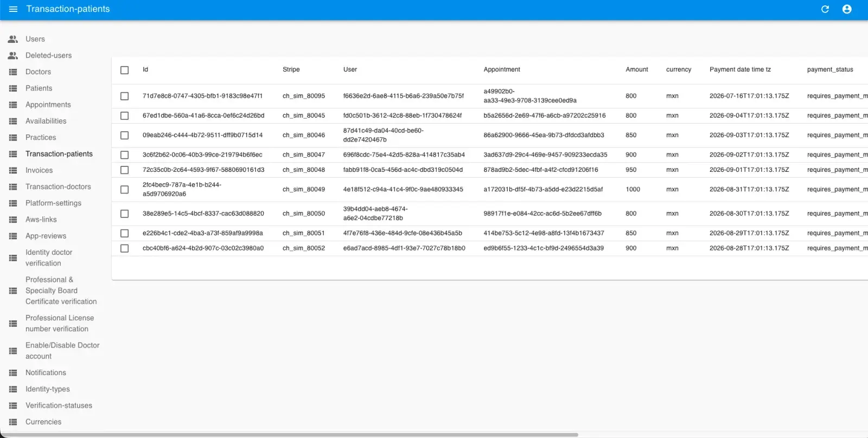Click appointment 414be753-5c12-4e98-a8fd-13f4b1673437
This screenshot has height=438, width=868.
(x=544, y=233)
